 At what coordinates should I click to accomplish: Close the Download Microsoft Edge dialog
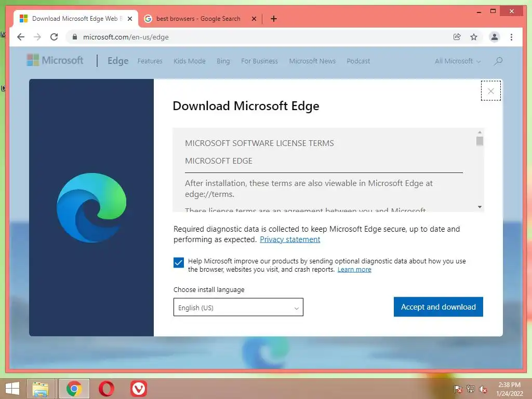[490, 91]
